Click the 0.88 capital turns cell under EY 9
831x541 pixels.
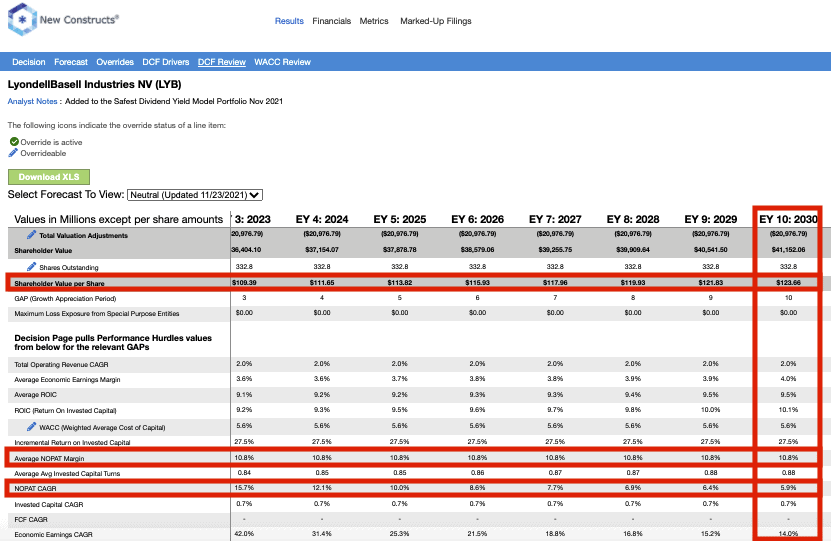coord(711,473)
